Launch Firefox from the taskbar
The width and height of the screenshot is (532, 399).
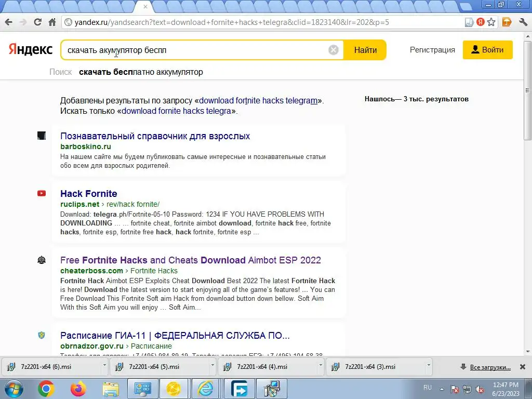[78, 389]
